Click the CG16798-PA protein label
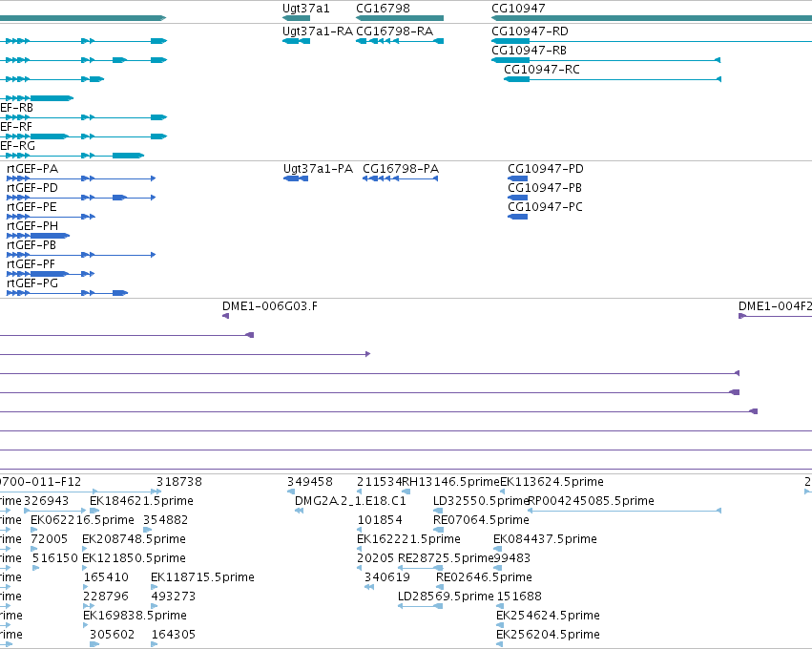This screenshot has width=812, height=649. [x=401, y=169]
